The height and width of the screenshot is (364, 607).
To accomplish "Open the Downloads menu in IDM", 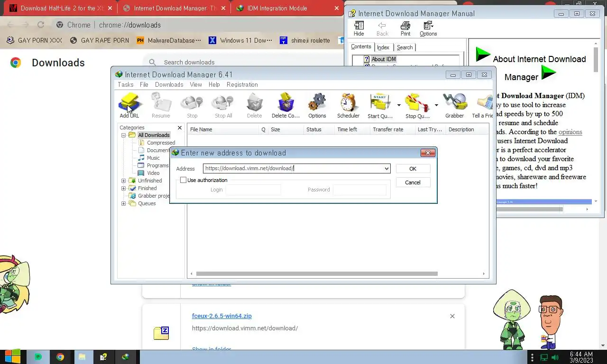I will (x=169, y=84).
